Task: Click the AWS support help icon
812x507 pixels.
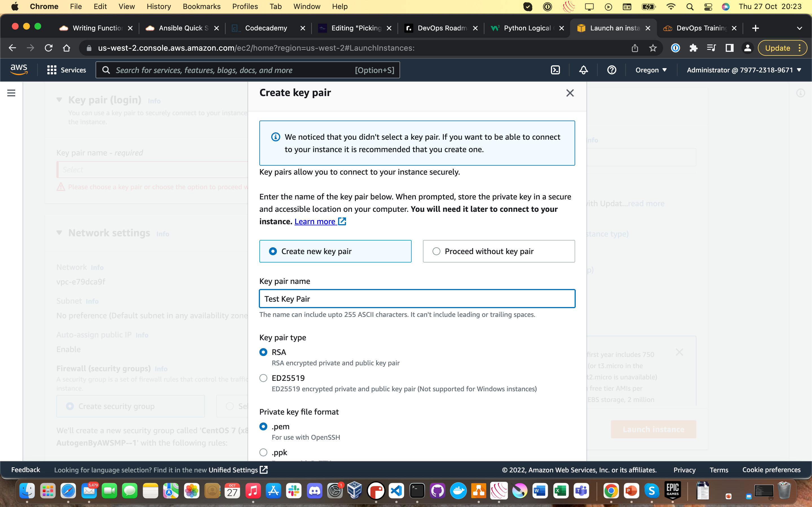Action: (x=611, y=70)
